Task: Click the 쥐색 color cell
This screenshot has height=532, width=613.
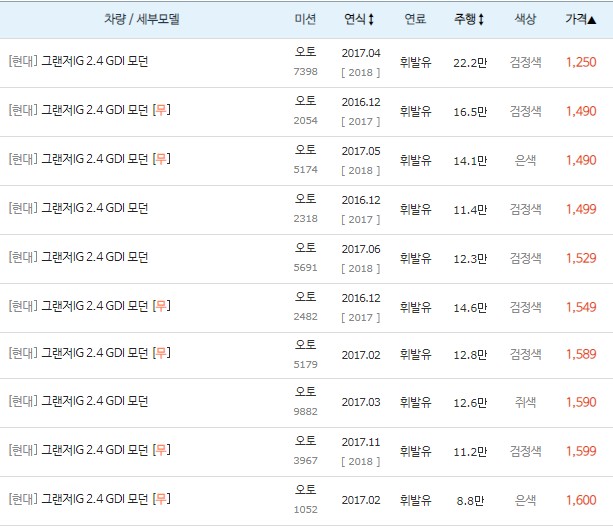Action: 525,402
